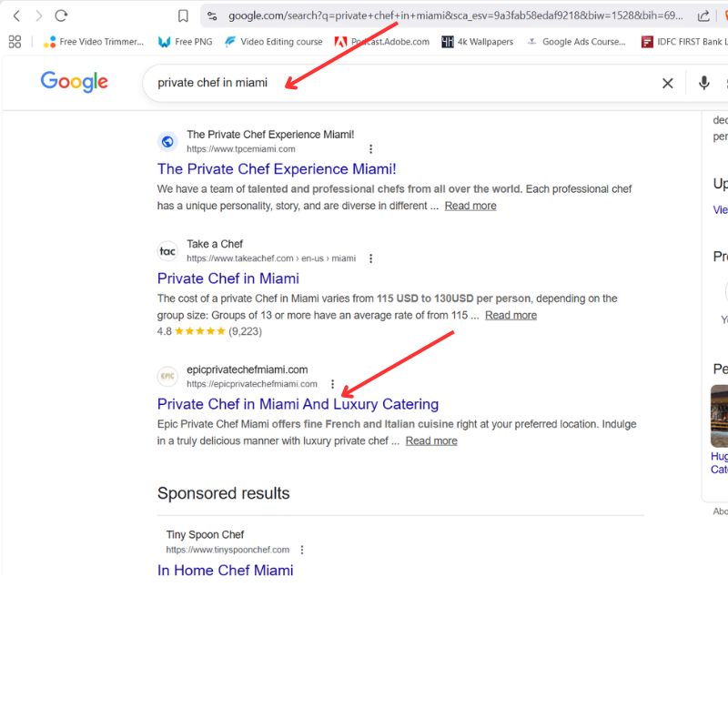Screen dimensions: 728x728
Task: Click the browser Back arrow
Action: pyautogui.click(x=16, y=15)
